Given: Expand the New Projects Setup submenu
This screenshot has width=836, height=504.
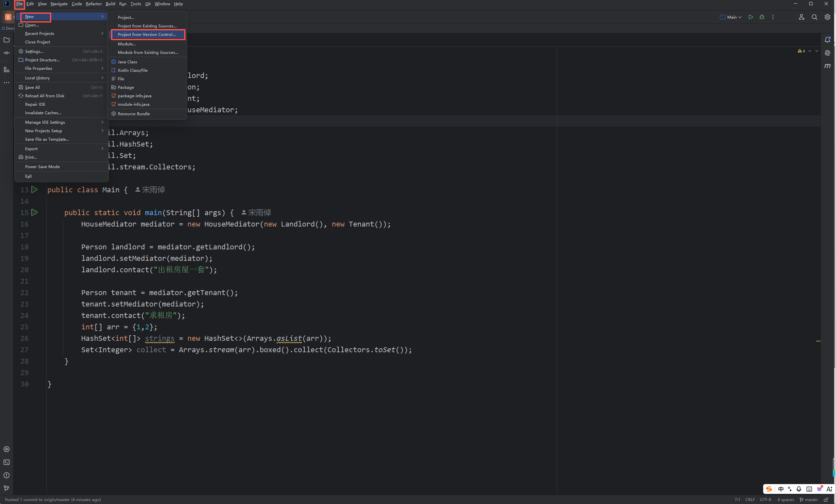Looking at the screenshot, I should click(x=61, y=131).
